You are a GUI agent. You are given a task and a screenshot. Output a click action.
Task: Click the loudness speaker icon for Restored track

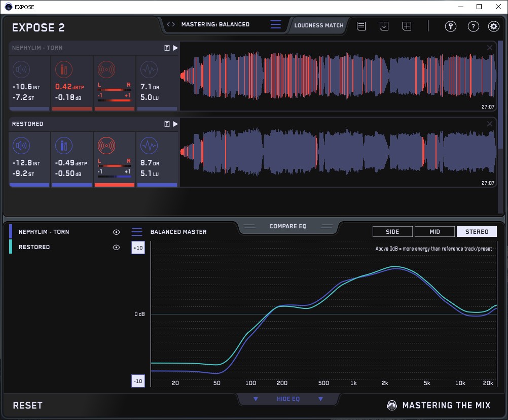pos(20,146)
